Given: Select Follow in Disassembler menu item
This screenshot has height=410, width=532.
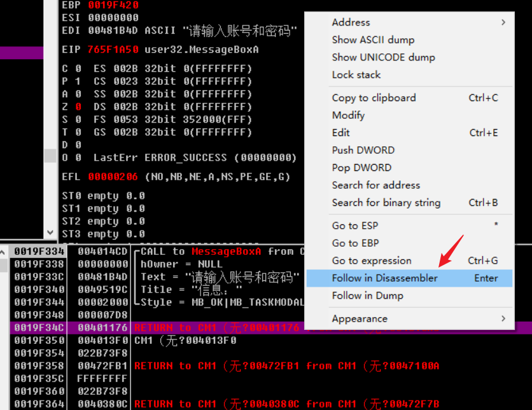Looking at the screenshot, I should 384,278.
